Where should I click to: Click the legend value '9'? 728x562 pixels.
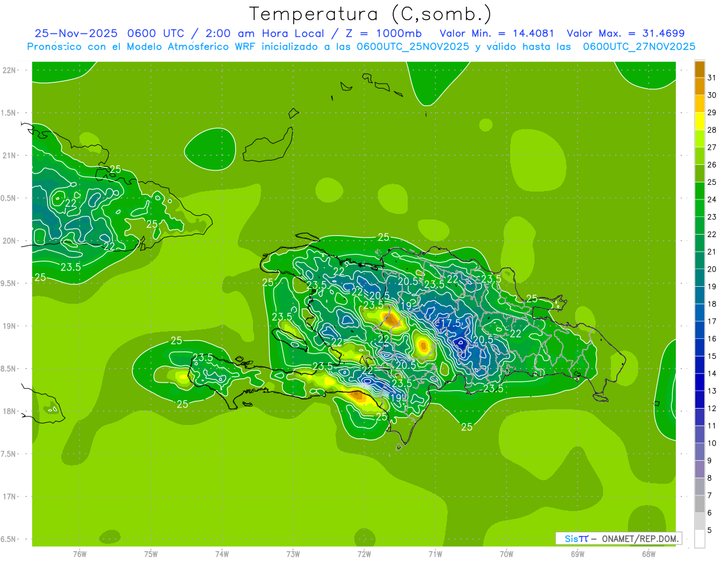point(710,461)
